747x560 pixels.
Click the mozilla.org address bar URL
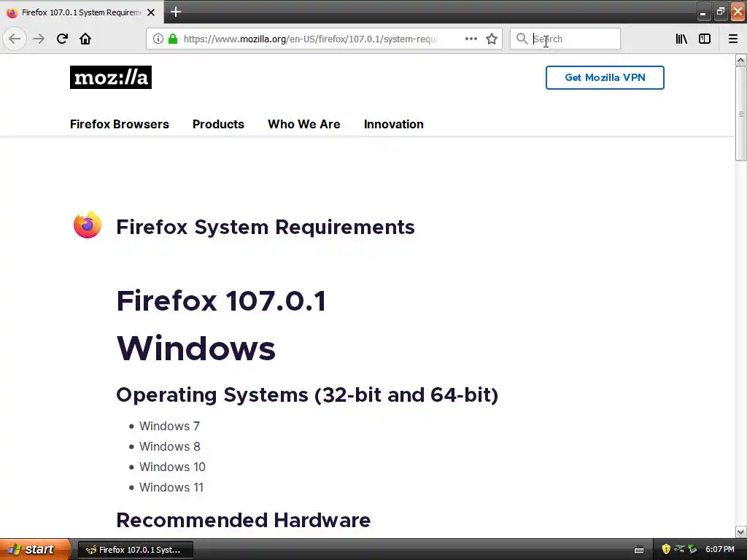tap(310, 39)
